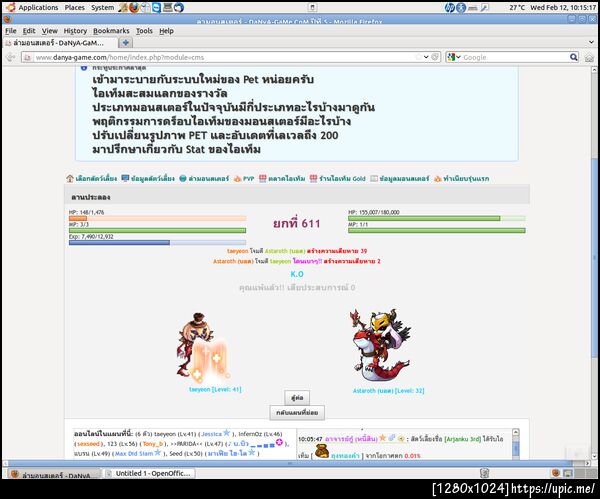
Task: Open news link about monster item drops
Action: [x=222, y=121]
